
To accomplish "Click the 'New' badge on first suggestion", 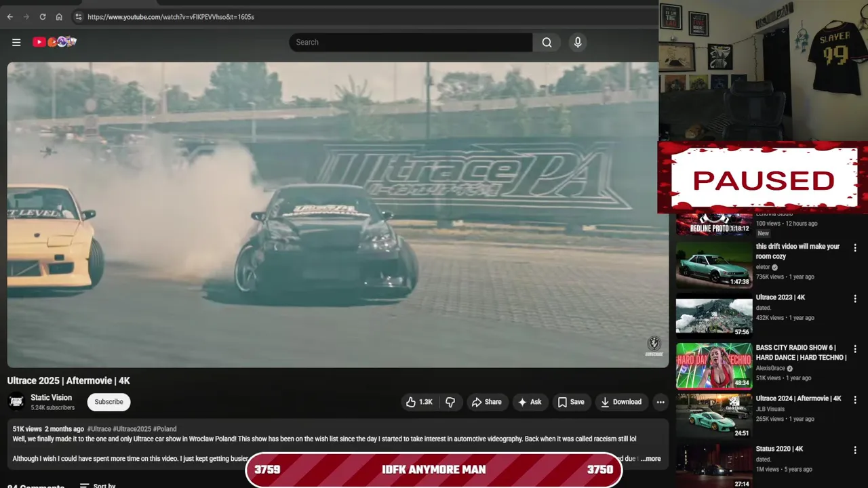I will click(764, 233).
